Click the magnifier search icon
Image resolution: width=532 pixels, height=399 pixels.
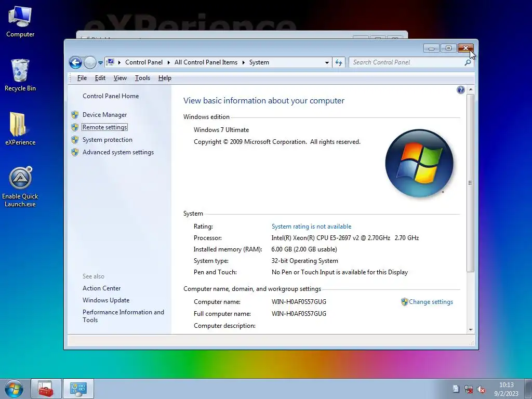pos(468,62)
